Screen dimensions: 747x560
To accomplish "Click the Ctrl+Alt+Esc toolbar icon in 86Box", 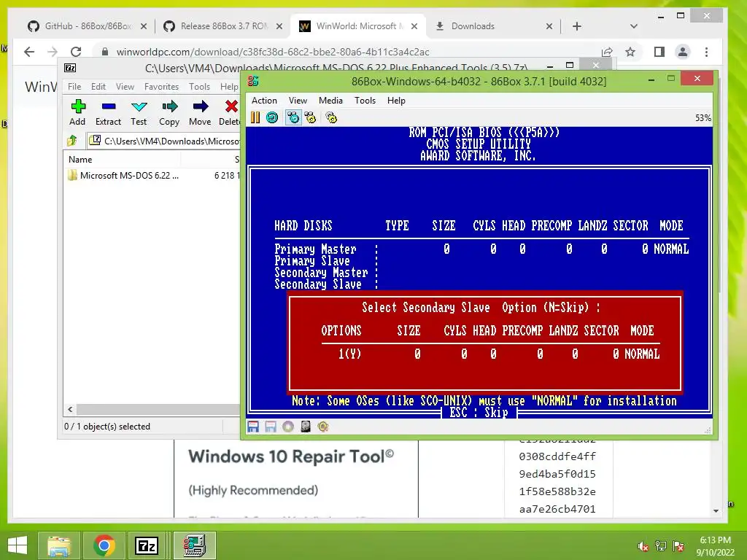I will click(310, 117).
